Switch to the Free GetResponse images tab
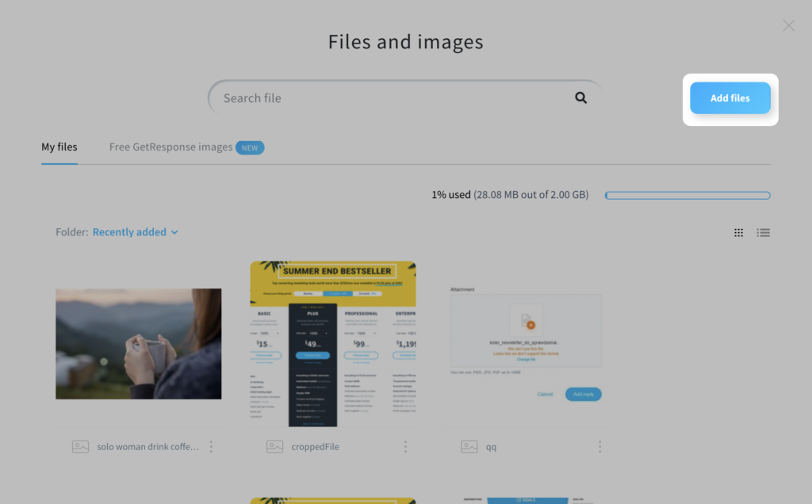The image size is (812, 504). [x=171, y=147]
